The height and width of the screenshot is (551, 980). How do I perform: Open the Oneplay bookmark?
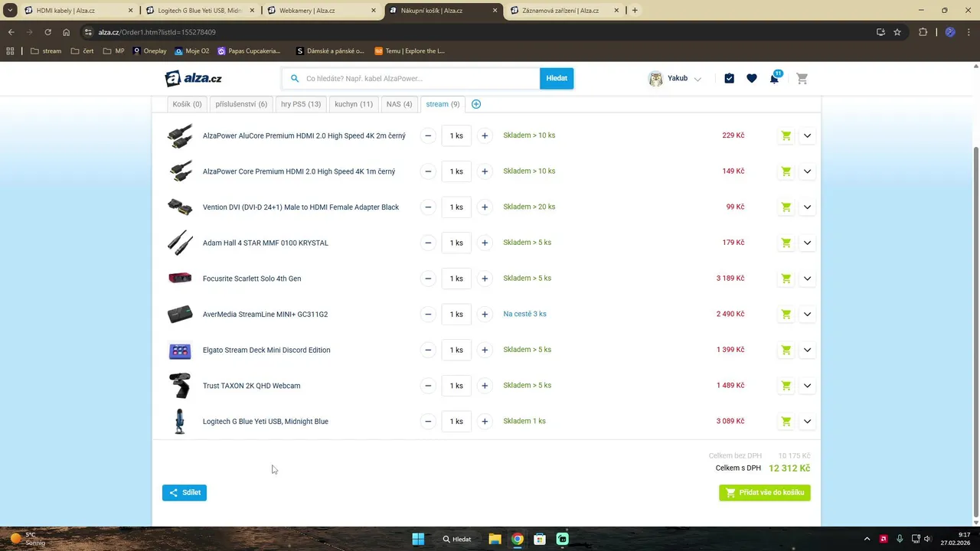[149, 51]
